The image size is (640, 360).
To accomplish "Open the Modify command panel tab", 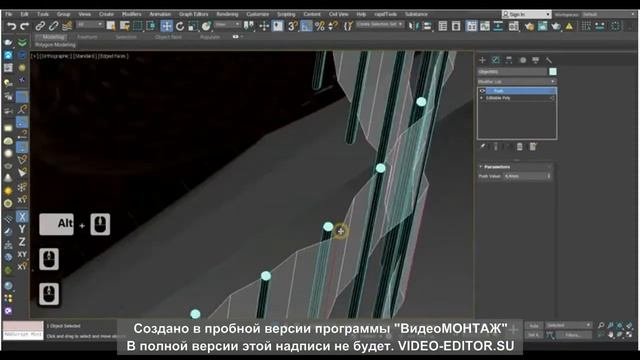I will click(496, 60).
